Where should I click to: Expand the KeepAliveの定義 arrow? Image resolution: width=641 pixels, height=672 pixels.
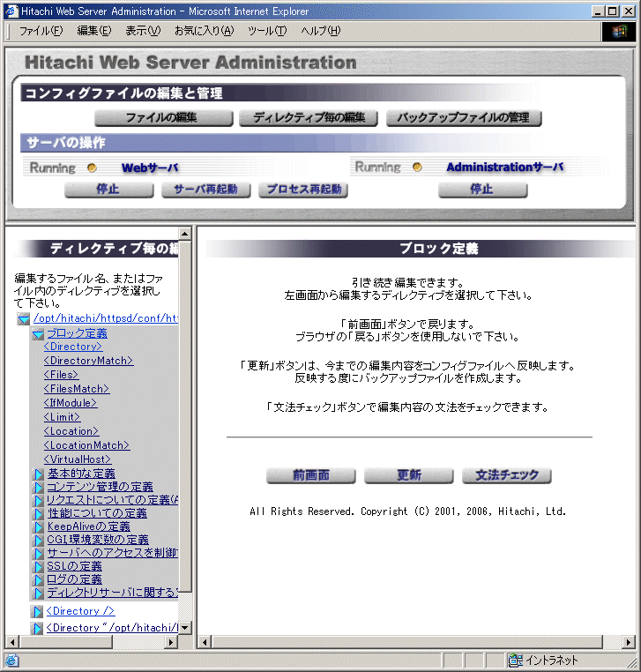[39, 527]
